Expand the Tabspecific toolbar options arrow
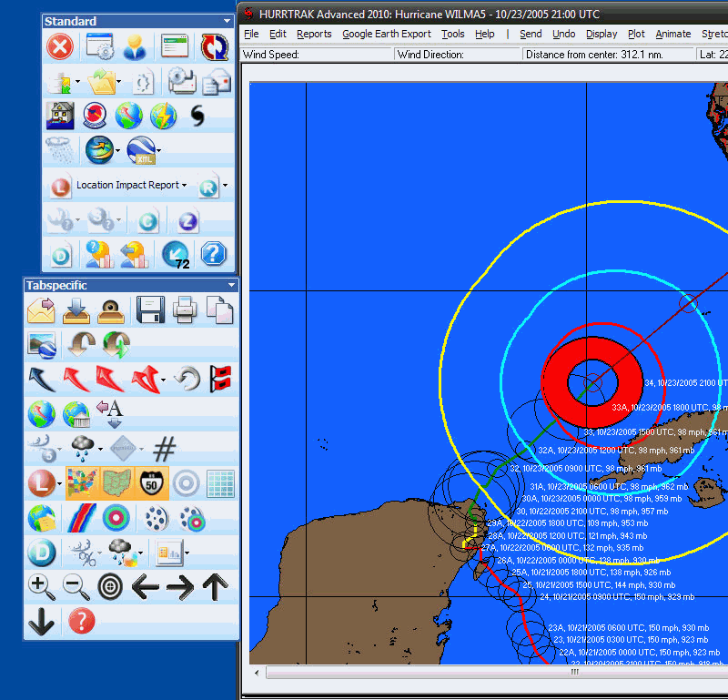728x700 pixels. 231,285
